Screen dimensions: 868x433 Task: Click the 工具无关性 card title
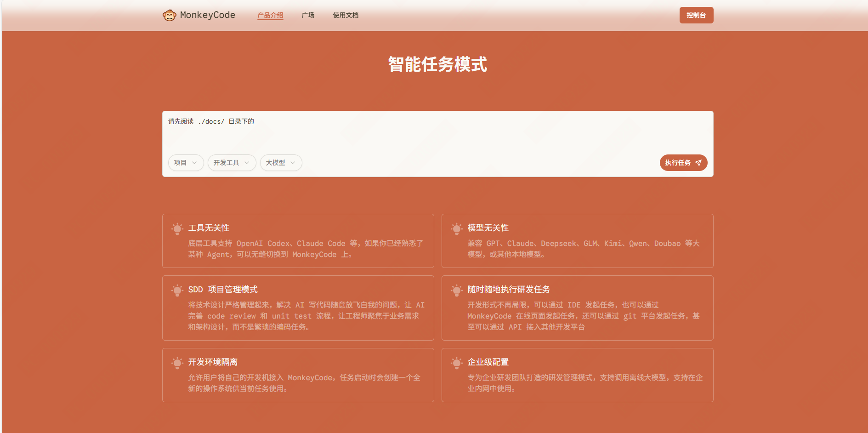coord(209,228)
